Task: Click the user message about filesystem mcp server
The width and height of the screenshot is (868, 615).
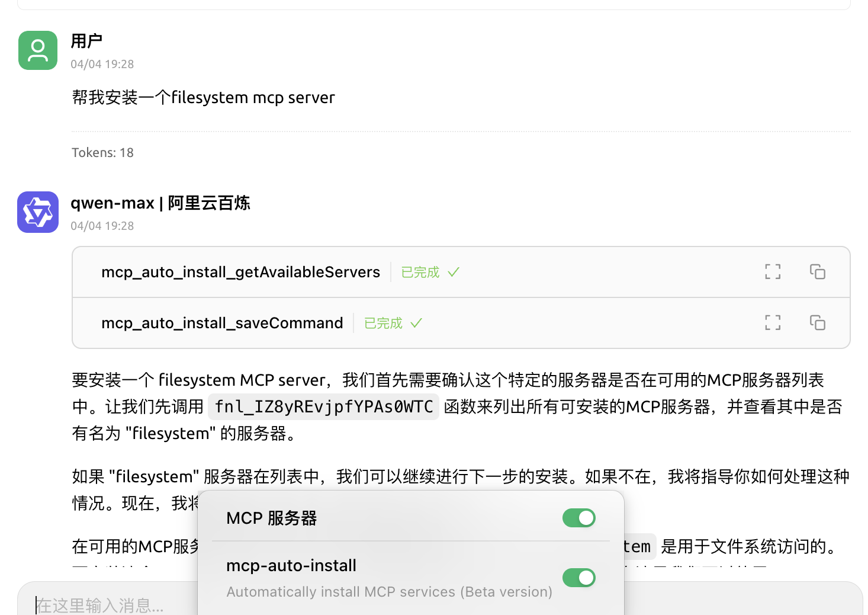Action: point(203,98)
